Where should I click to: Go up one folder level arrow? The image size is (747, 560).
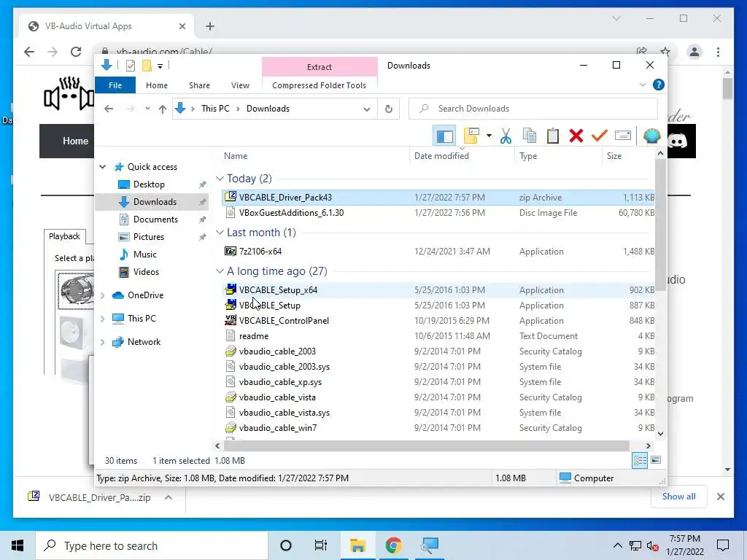tap(163, 109)
